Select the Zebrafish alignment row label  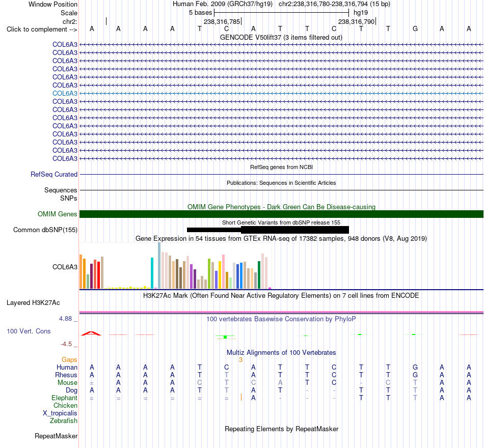coord(64,421)
